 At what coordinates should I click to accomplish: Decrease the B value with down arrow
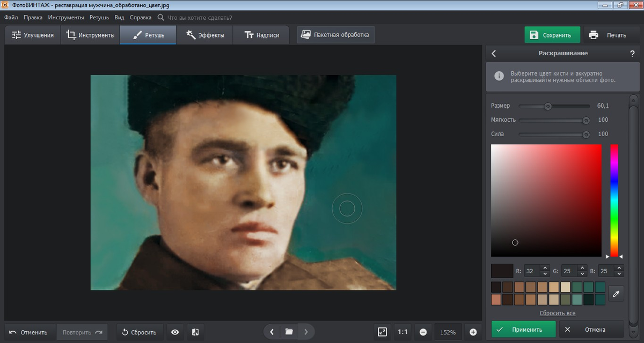point(619,274)
